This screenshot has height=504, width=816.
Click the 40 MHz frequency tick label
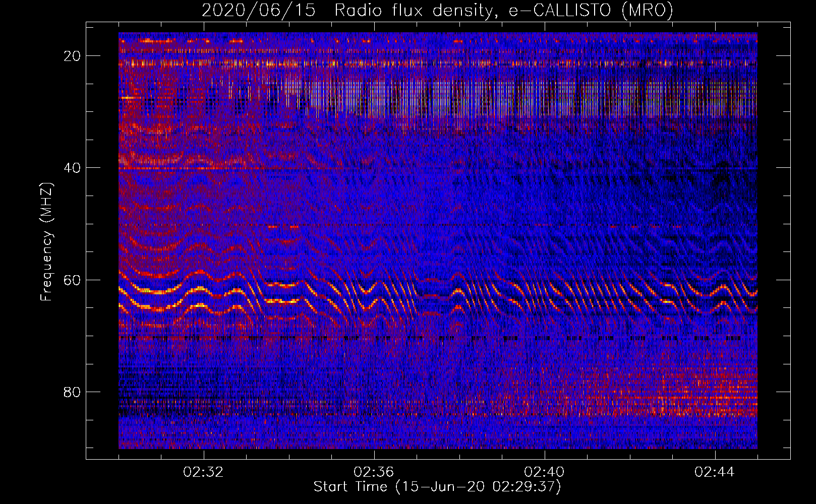click(x=73, y=168)
